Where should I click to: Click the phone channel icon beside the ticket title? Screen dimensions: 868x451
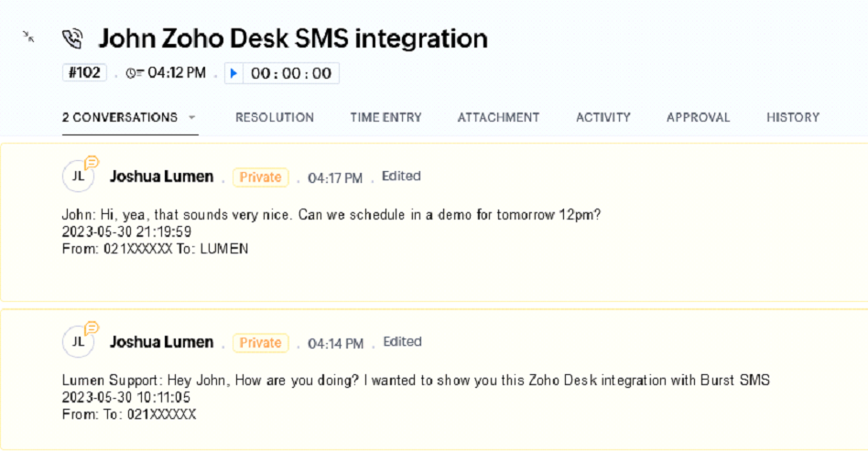coord(72,38)
